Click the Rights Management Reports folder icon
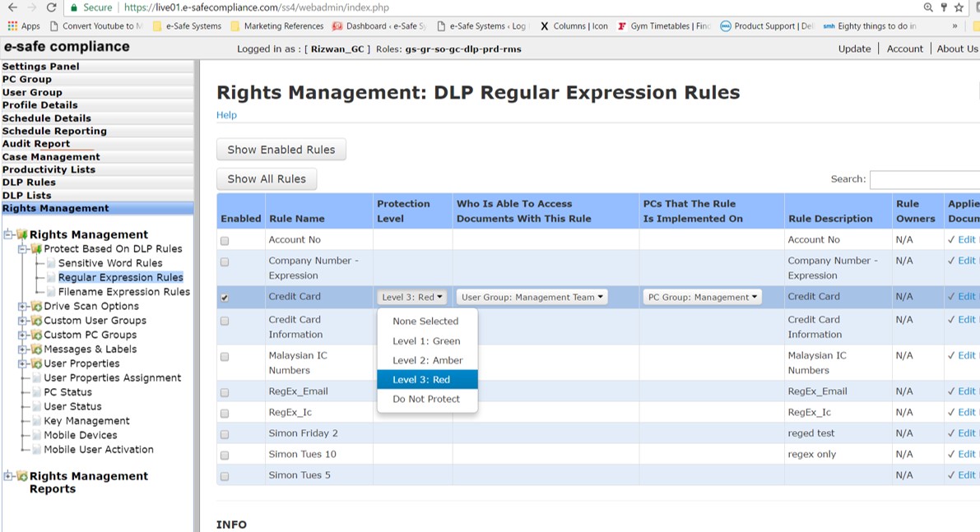 tap(22, 476)
